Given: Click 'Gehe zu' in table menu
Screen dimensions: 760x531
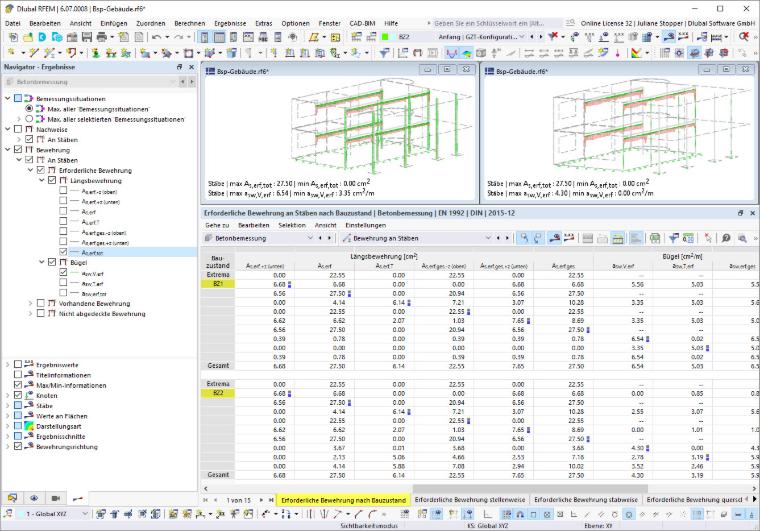Looking at the screenshot, I should click(x=217, y=225).
